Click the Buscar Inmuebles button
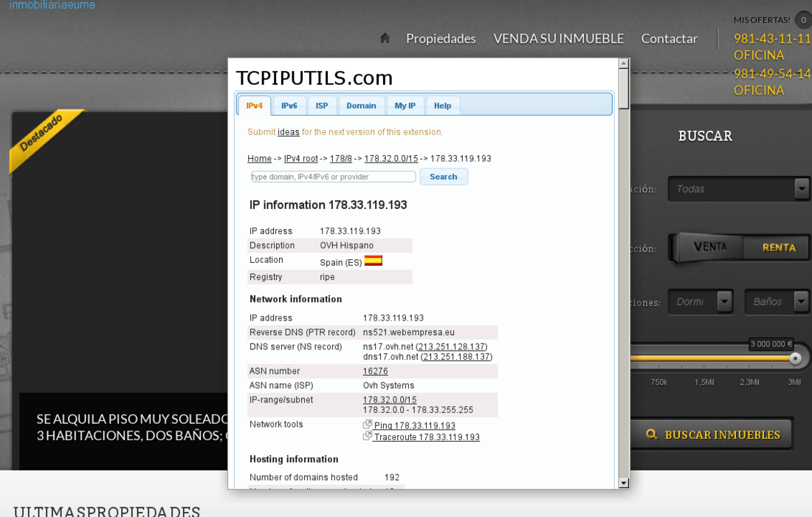This screenshot has height=517, width=812. (712, 434)
